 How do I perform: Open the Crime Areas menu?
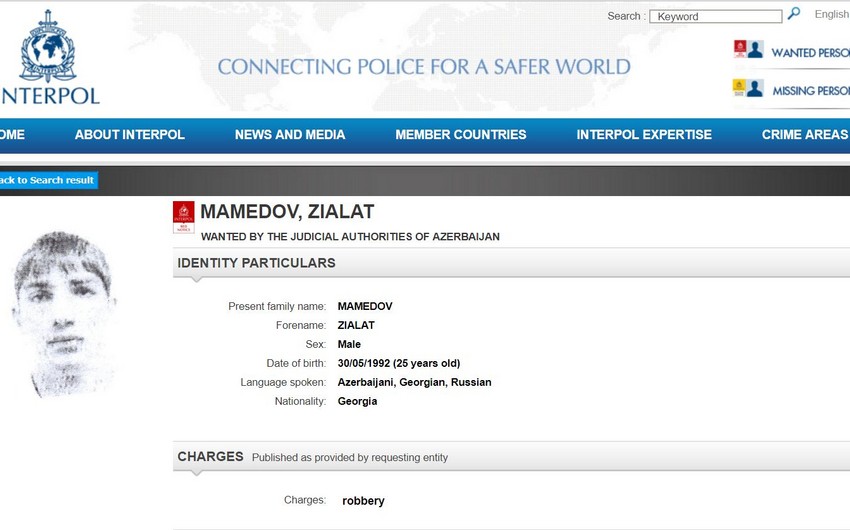805,134
